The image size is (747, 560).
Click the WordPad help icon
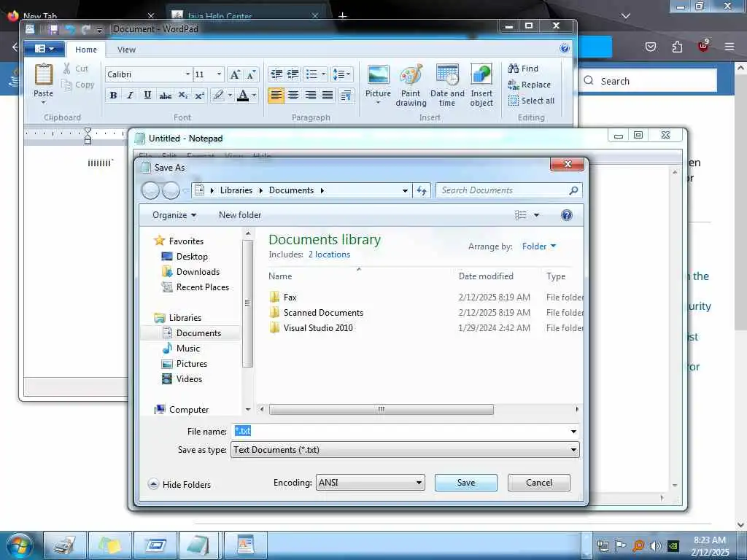click(x=565, y=48)
